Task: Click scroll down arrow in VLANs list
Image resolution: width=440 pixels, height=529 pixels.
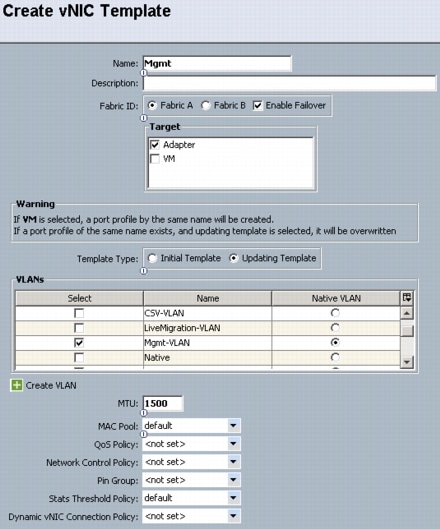Action: [x=407, y=362]
